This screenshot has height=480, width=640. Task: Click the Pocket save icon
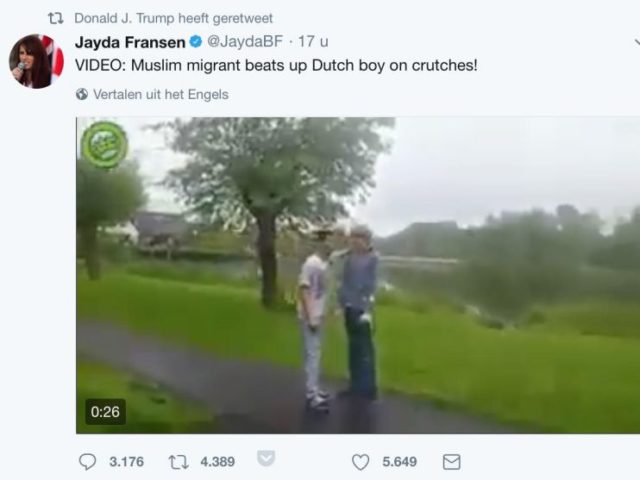pyautogui.click(x=266, y=458)
